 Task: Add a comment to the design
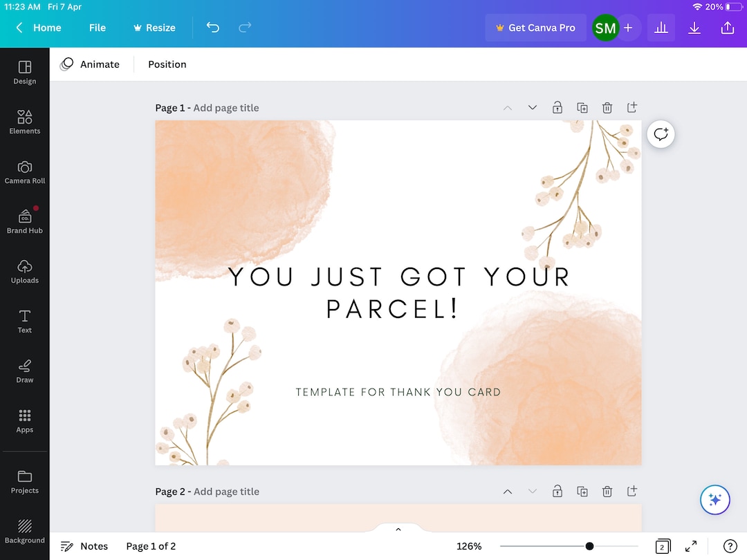point(661,134)
